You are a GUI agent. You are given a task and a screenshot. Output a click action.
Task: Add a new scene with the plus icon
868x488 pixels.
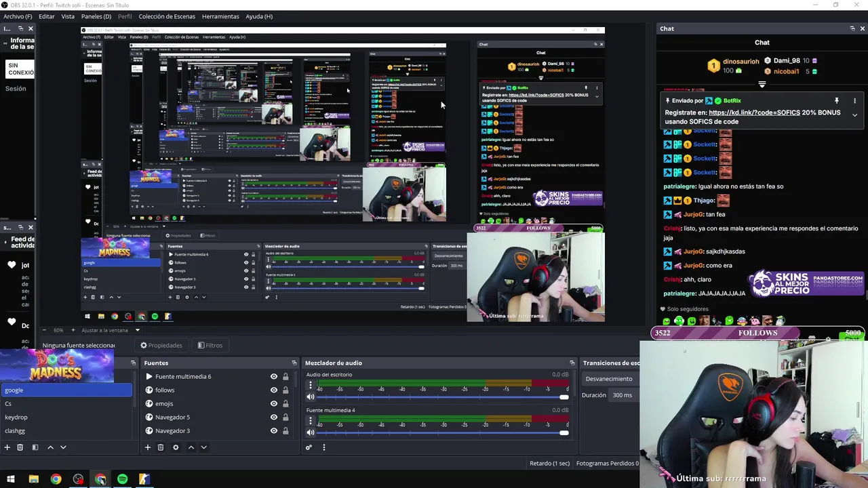[x=7, y=447]
